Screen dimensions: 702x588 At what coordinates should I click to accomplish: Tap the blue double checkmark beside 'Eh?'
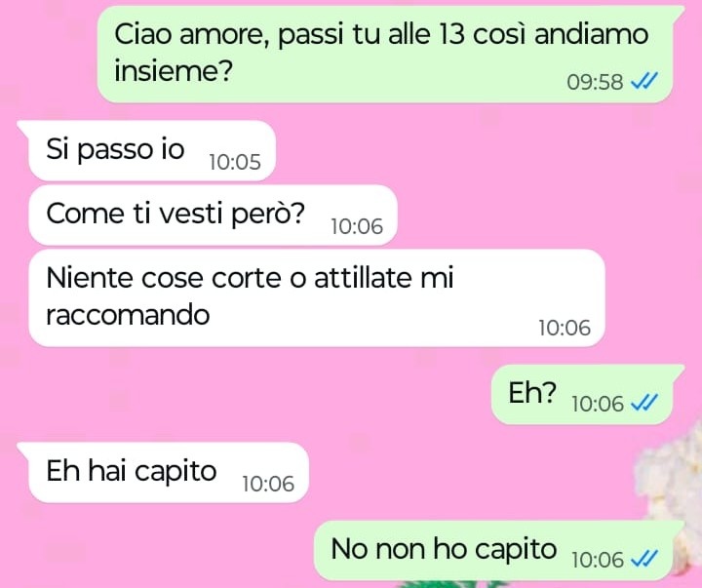pyautogui.click(x=644, y=403)
